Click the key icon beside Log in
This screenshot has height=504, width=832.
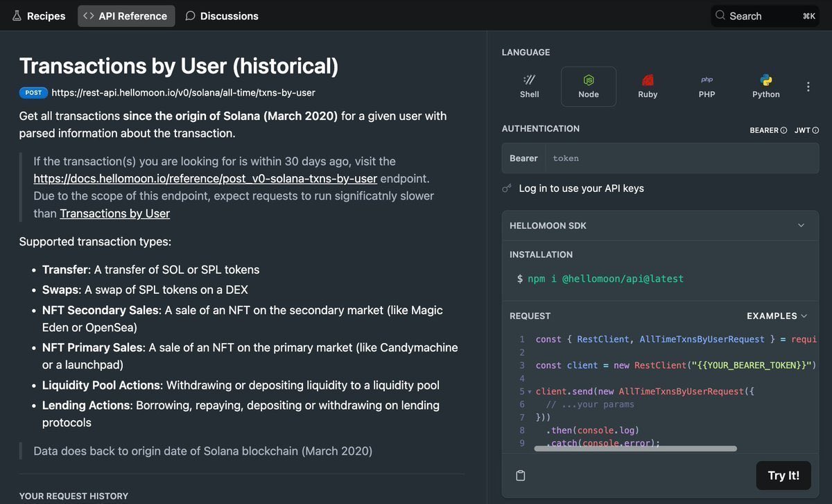coord(507,188)
